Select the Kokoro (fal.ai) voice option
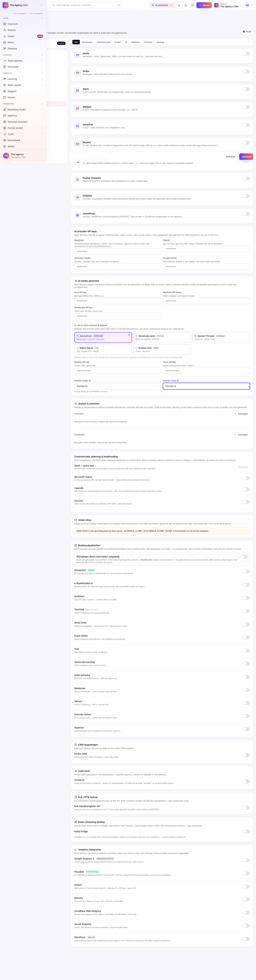The height and width of the screenshot is (980, 256). (x=103, y=349)
